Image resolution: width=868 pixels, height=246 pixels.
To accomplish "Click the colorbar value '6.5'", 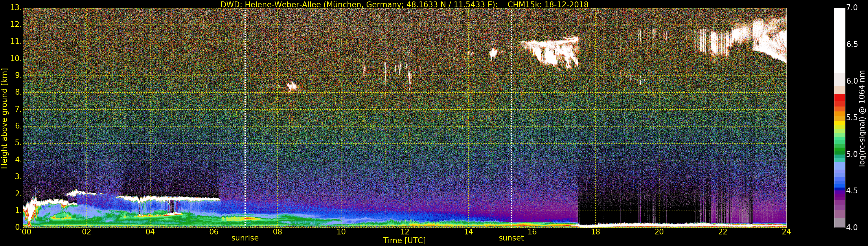I will 852,44.
